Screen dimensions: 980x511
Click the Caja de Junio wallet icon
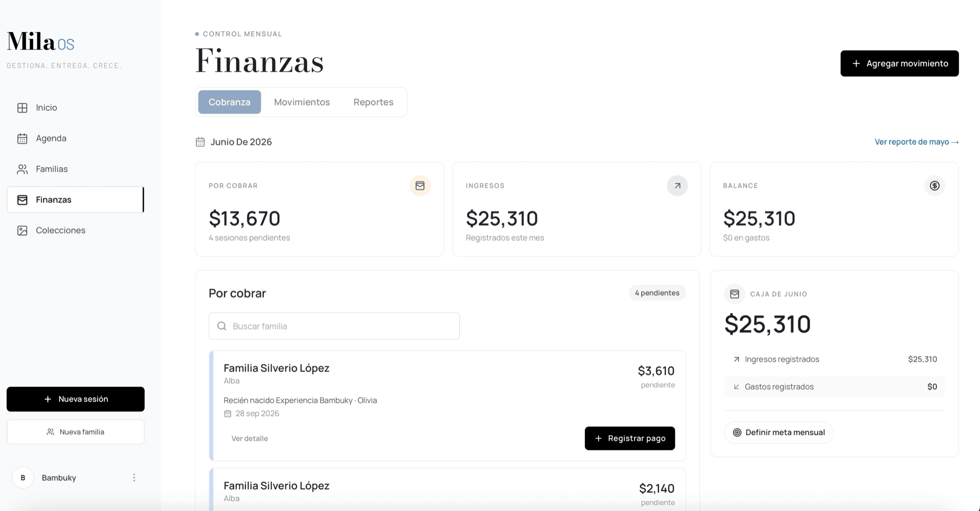(734, 294)
